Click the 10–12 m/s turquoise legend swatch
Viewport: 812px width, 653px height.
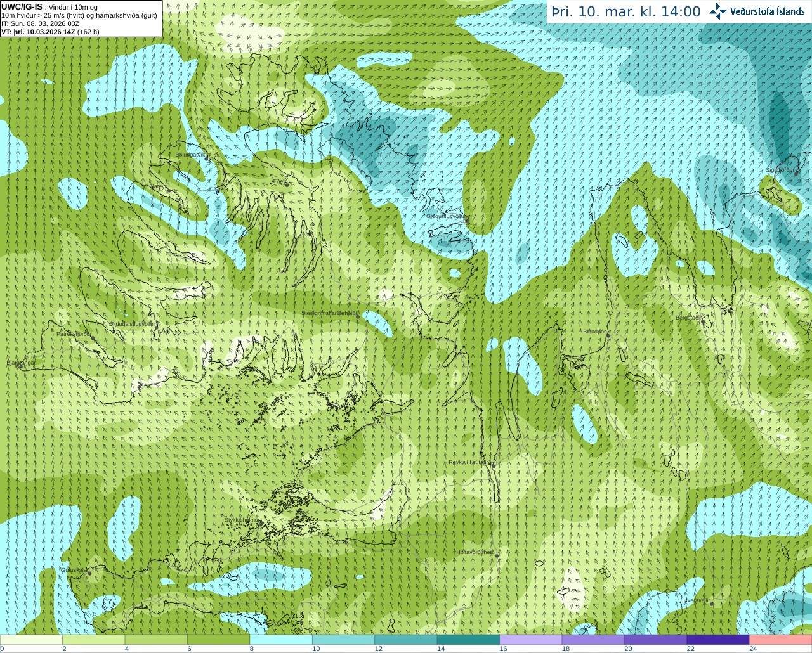pyautogui.click(x=343, y=640)
